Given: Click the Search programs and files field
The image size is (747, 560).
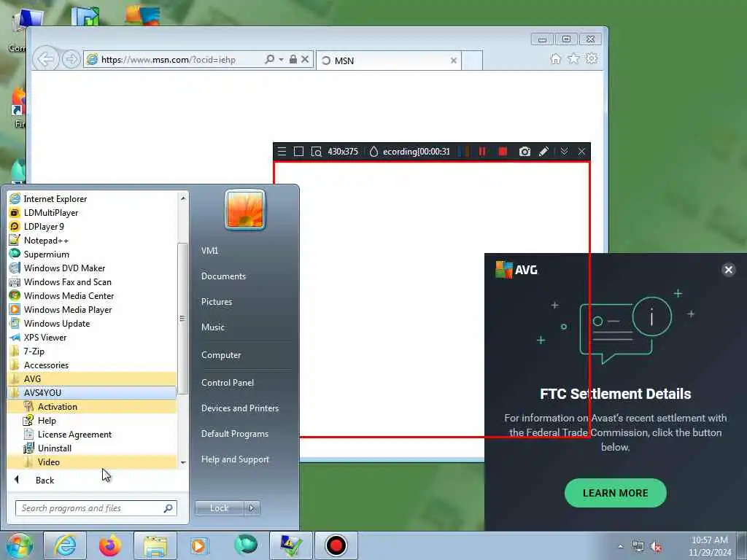Looking at the screenshot, I should [x=96, y=508].
